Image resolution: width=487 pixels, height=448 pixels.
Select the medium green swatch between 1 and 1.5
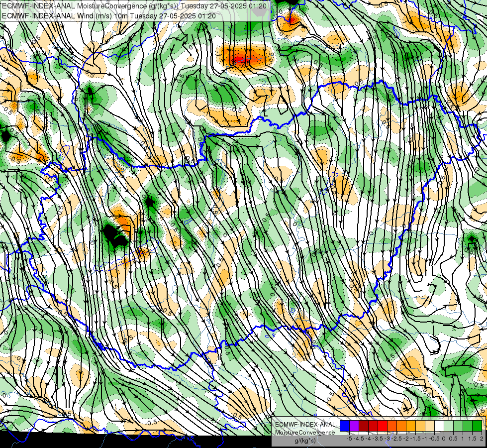[x=468, y=426]
